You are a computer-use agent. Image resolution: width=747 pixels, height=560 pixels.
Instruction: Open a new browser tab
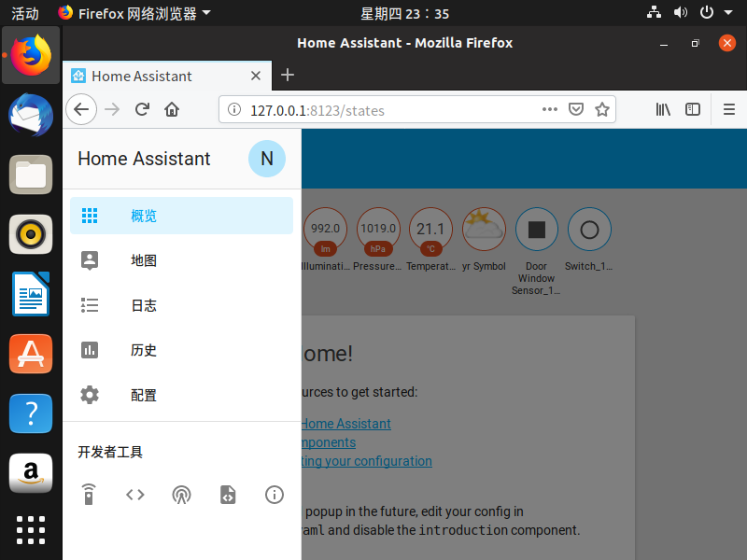pos(288,76)
